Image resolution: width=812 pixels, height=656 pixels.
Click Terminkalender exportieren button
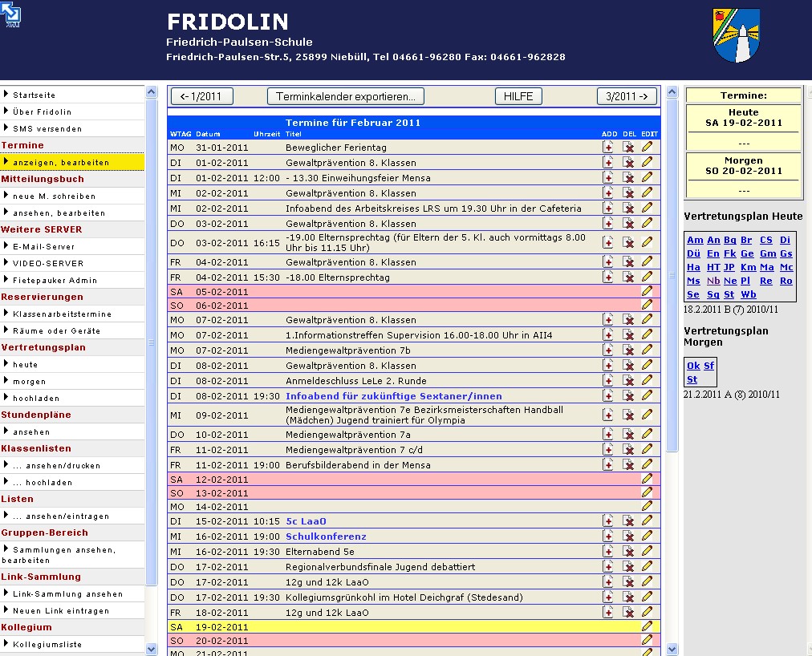pos(345,96)
